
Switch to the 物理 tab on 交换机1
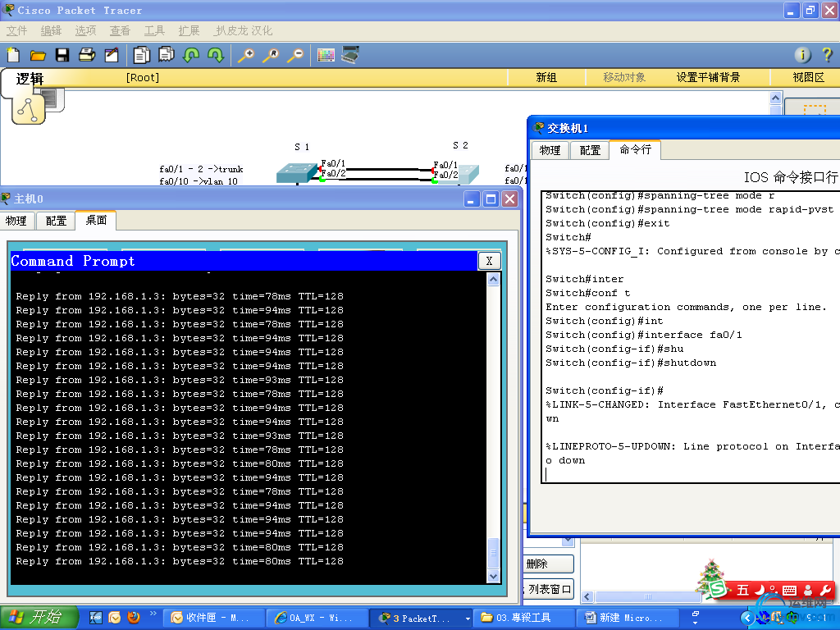549,150
